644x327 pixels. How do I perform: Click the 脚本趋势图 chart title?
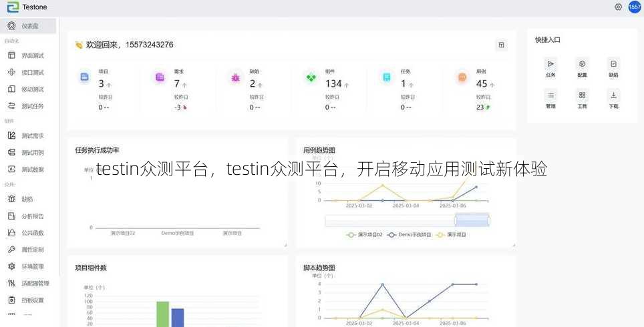point(319,268)
